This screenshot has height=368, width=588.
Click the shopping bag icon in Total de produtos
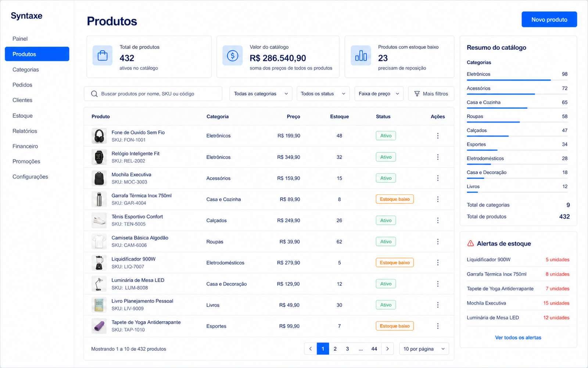(103, 56)
